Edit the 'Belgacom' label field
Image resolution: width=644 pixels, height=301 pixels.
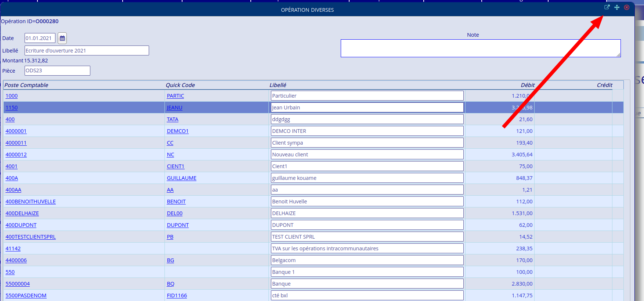tap(367, 260)
